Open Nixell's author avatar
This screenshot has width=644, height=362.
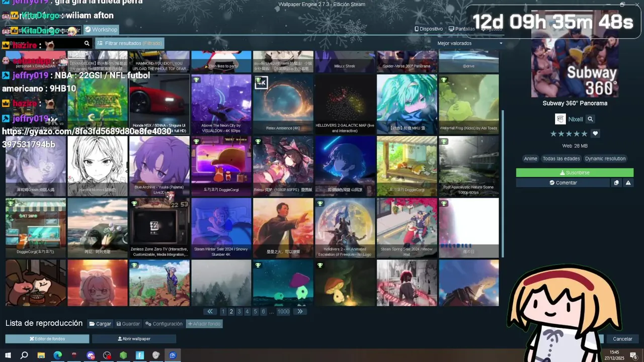coord(560,119)
